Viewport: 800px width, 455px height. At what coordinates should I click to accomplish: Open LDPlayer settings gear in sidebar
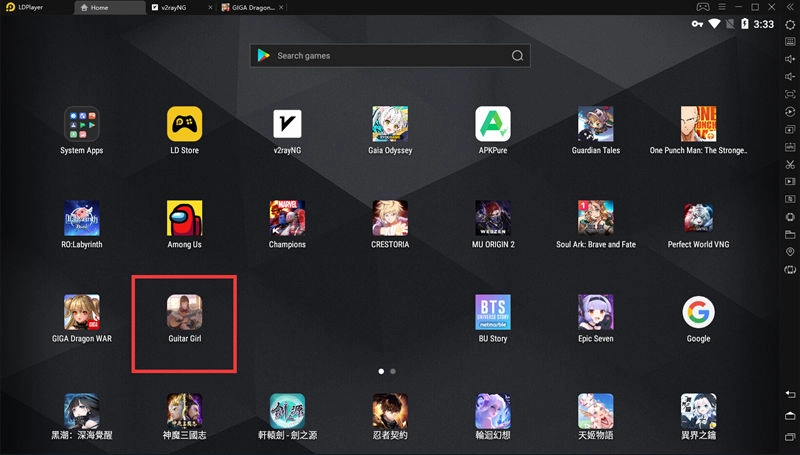click(x=790, y=24)
